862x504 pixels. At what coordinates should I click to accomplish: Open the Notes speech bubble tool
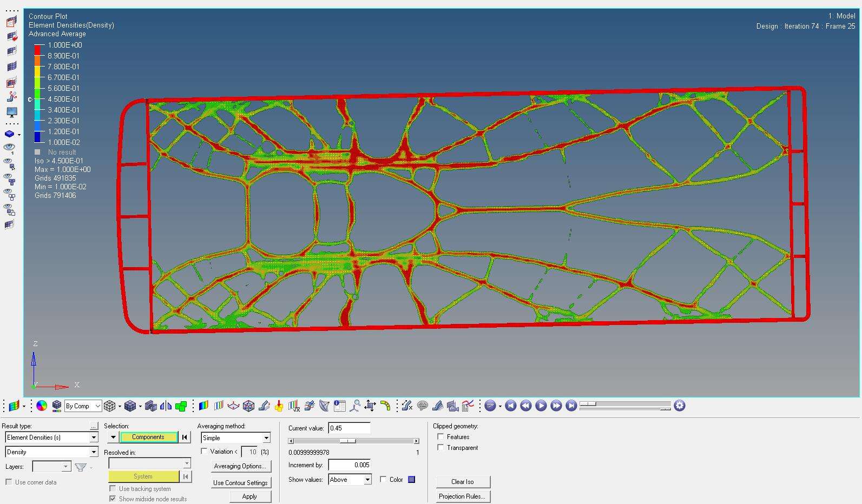(423, 406)
